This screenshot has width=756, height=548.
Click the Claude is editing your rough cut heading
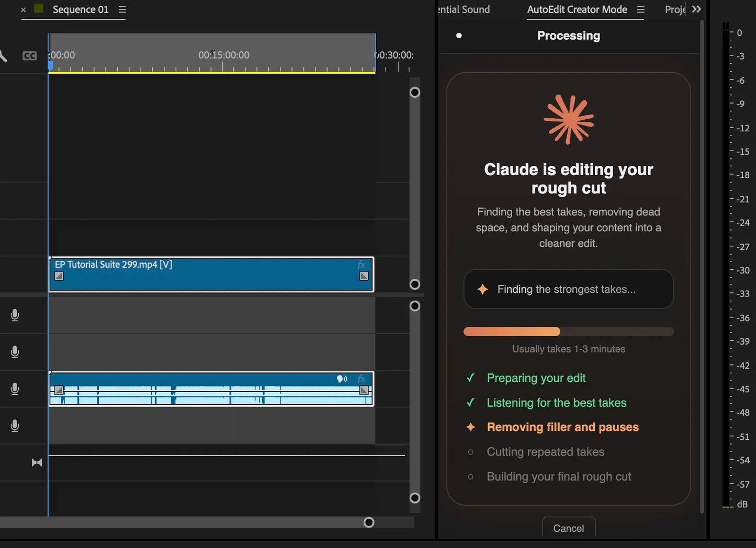point(569,178)
